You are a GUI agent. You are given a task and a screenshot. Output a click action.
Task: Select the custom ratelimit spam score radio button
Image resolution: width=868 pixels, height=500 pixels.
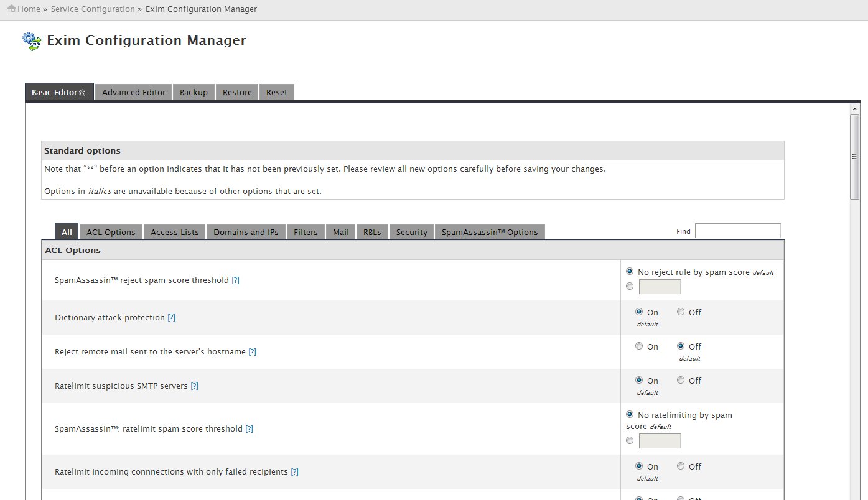click(630, 440)
